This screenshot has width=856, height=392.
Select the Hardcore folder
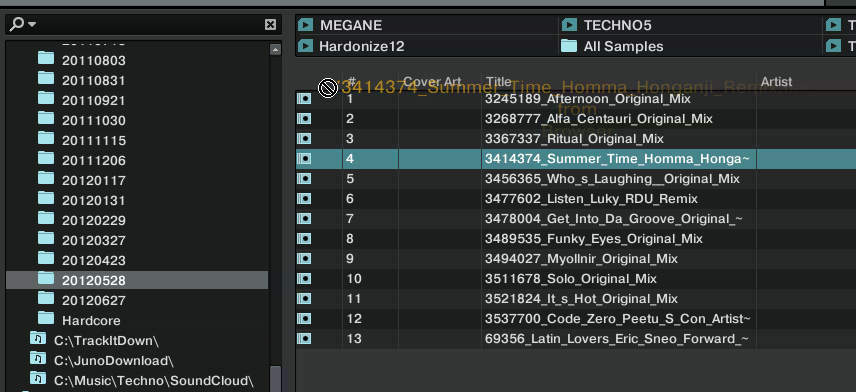point(91,320)
